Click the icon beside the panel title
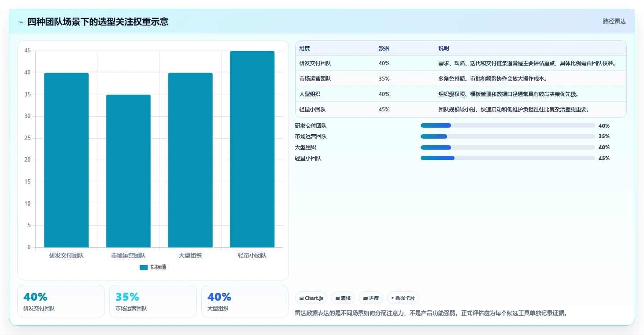The image size is (644, 335). (x=21, y=22)
